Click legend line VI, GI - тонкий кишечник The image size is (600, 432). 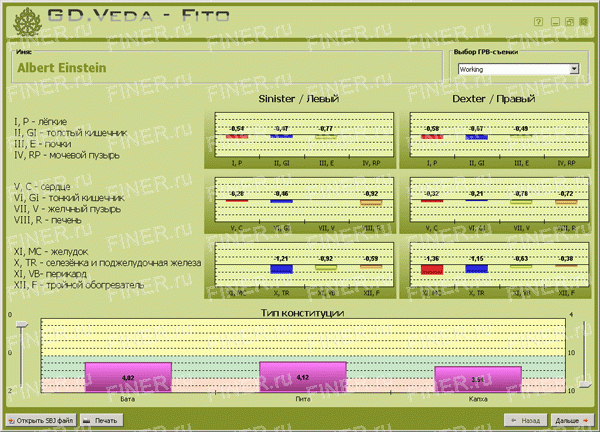69,198
